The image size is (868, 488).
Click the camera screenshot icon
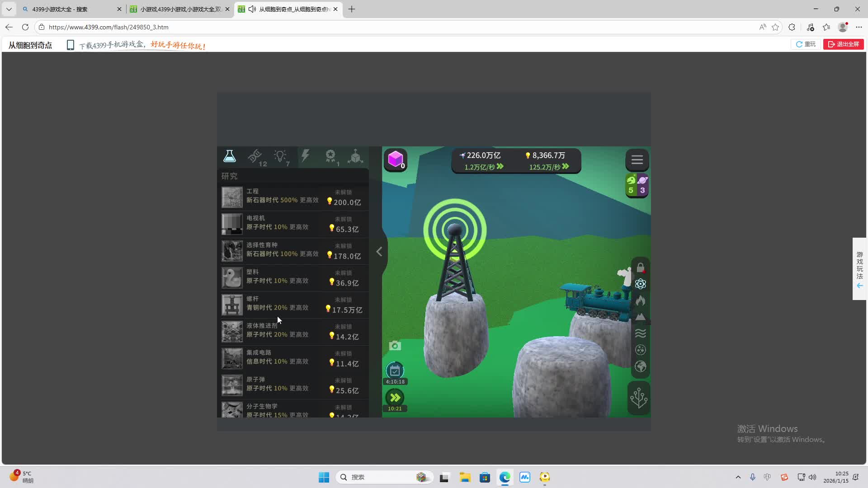click(395, 346)
